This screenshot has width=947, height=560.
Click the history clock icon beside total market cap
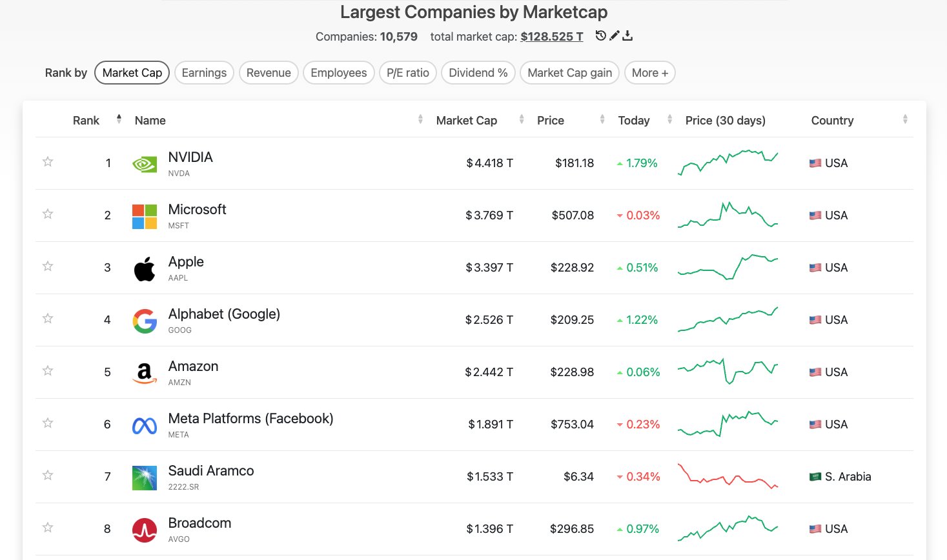point(600,36)
